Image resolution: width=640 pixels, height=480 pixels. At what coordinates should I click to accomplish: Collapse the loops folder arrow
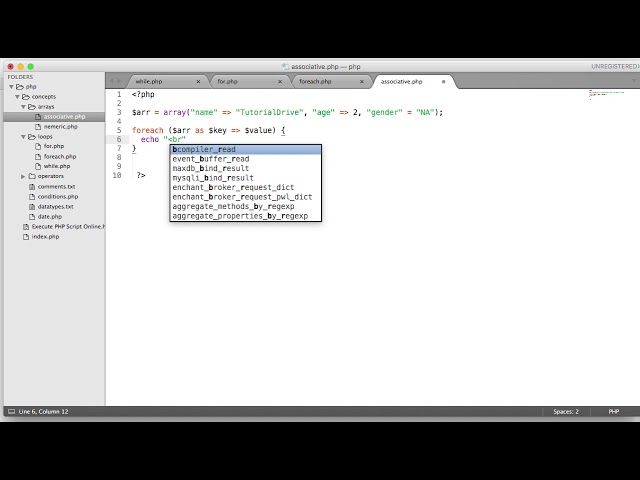pos(23,137)
